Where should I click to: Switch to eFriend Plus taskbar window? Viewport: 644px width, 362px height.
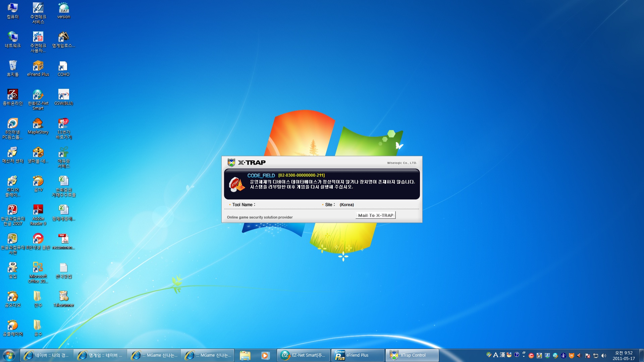tap(358, 355)
